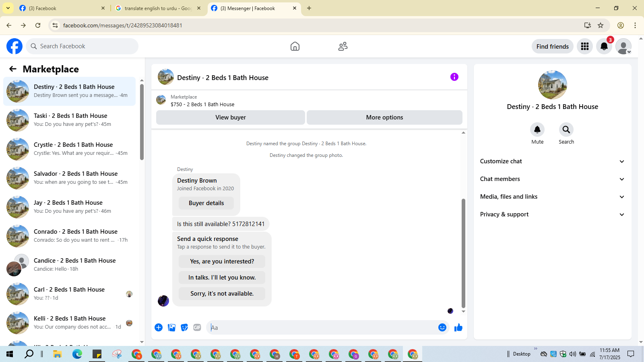This screenshot has width=644, height=362.
Task: Search in conversation using the magnifier icon
Action: click(566, 130)
